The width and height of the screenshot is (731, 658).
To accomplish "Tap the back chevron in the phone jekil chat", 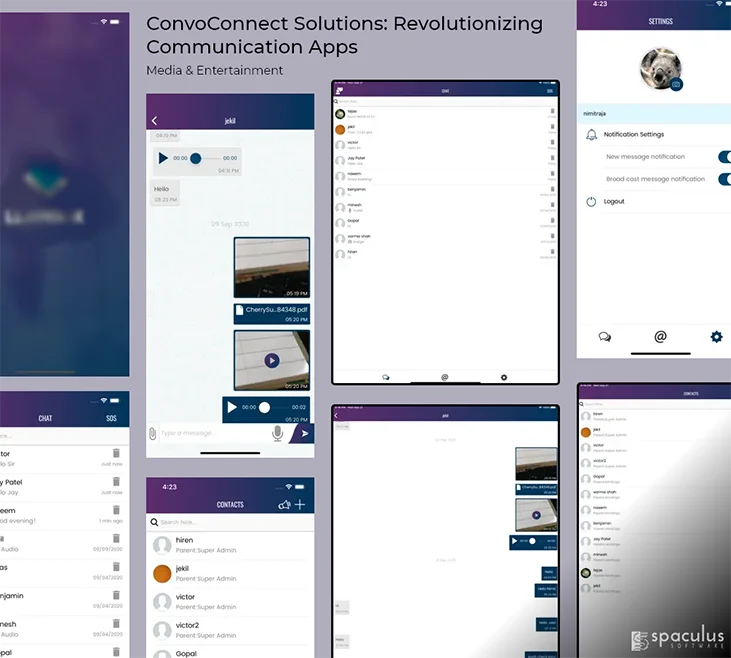I will click(154, 121).
